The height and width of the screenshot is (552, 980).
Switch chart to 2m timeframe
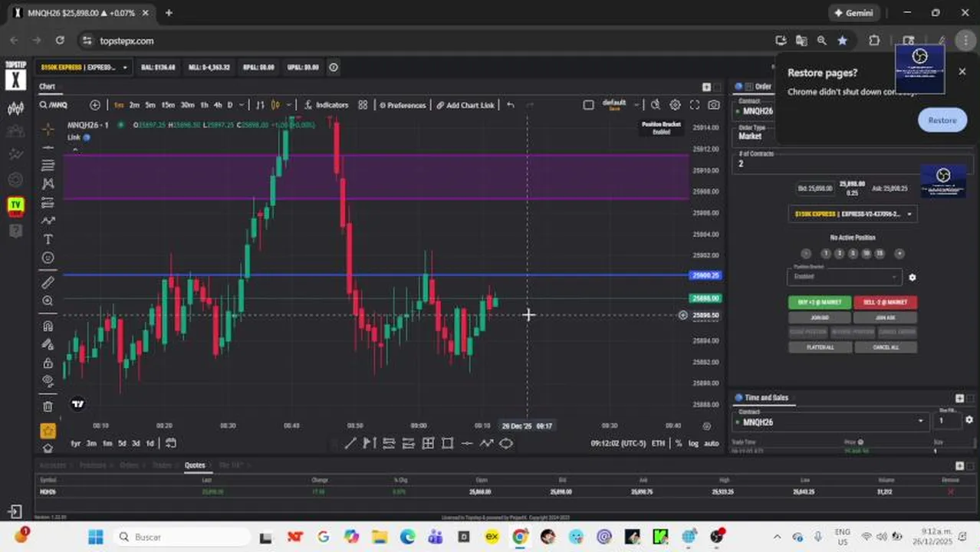coord(134,105)
